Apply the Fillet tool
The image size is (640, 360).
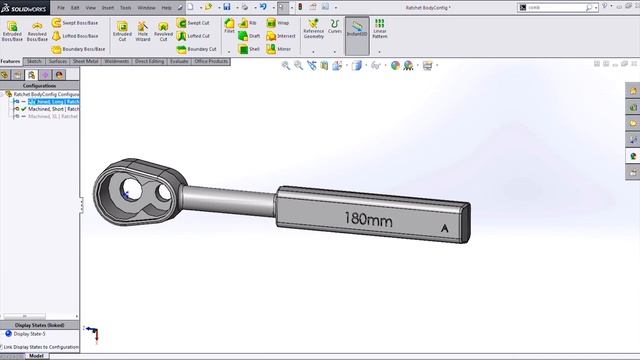(229, 26)
